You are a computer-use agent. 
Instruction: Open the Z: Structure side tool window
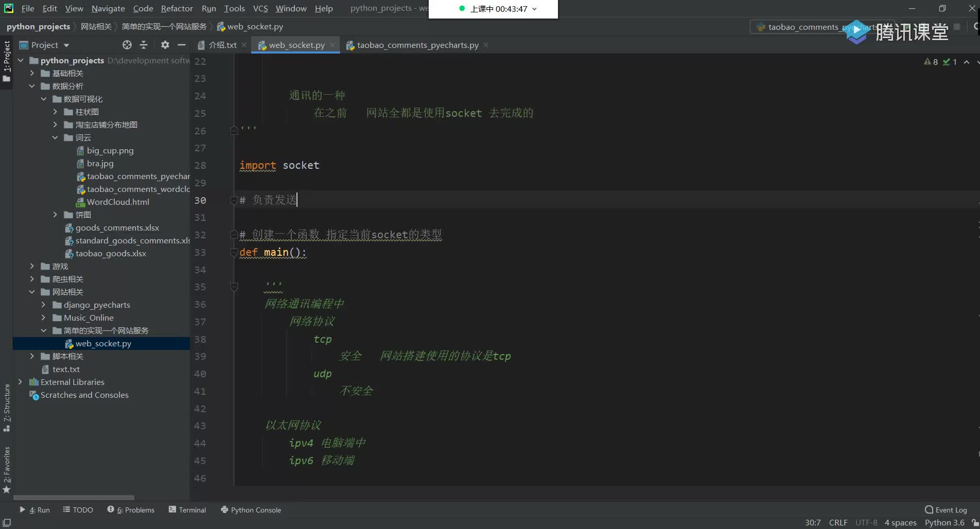[x=6, y=408]
